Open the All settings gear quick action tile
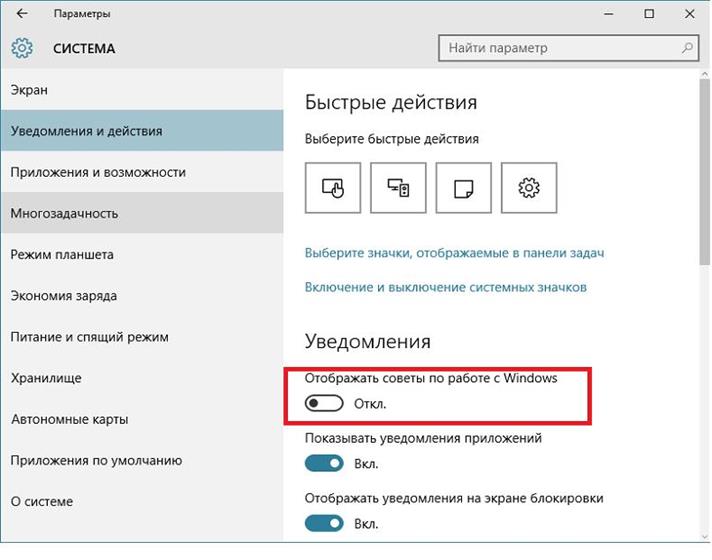The image size is (712, 560). 529,186
